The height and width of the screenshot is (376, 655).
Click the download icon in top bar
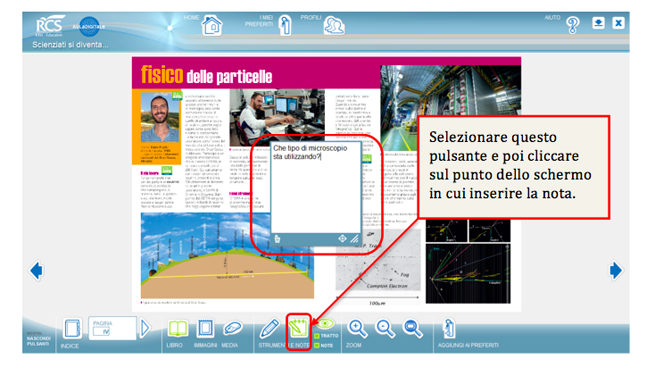click(598, 23)
